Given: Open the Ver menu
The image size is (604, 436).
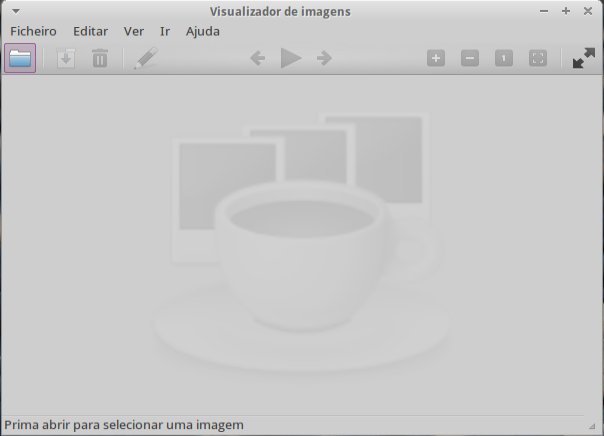Looking at the screenshot, I should [134, 31].
